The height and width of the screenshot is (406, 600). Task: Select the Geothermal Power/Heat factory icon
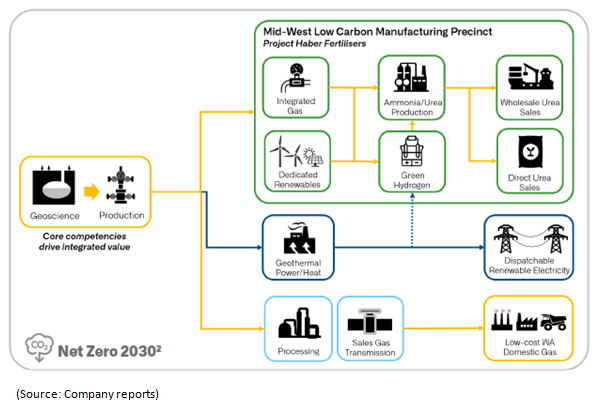pos(297,239)
